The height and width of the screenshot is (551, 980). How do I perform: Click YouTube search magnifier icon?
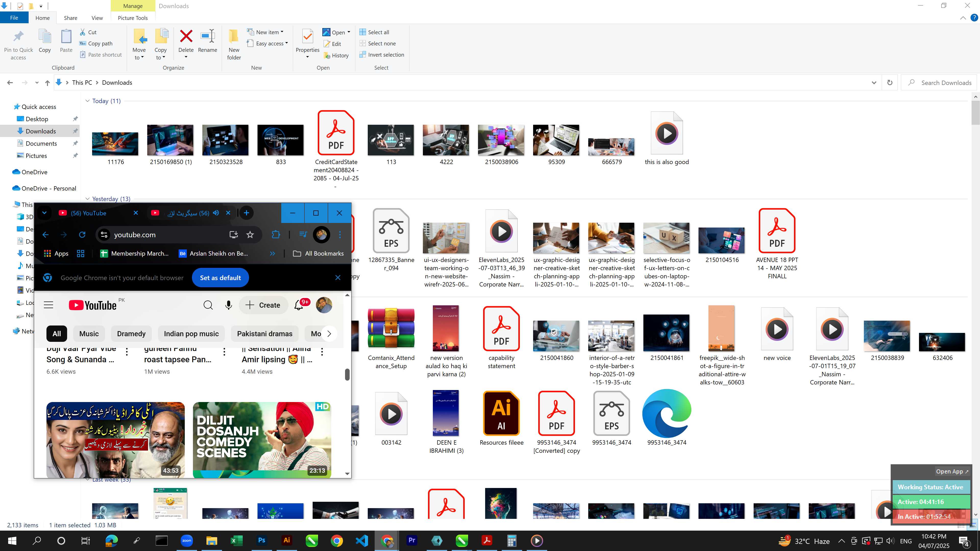pos(208,305)
